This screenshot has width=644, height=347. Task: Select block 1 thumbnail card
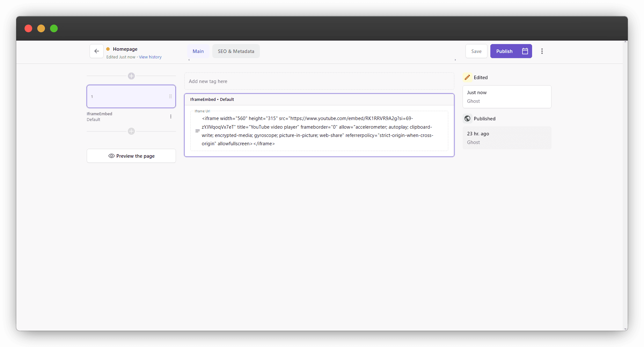131,96
